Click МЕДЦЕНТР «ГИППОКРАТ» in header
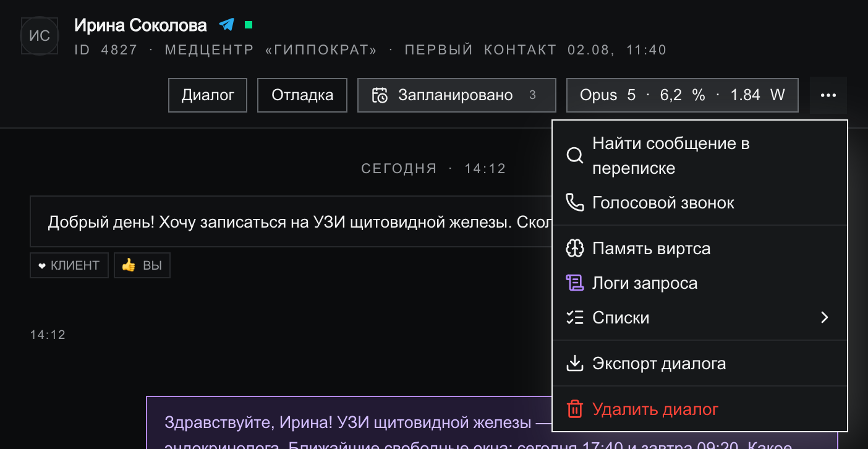The image size is (868, 449). (271, 50)
